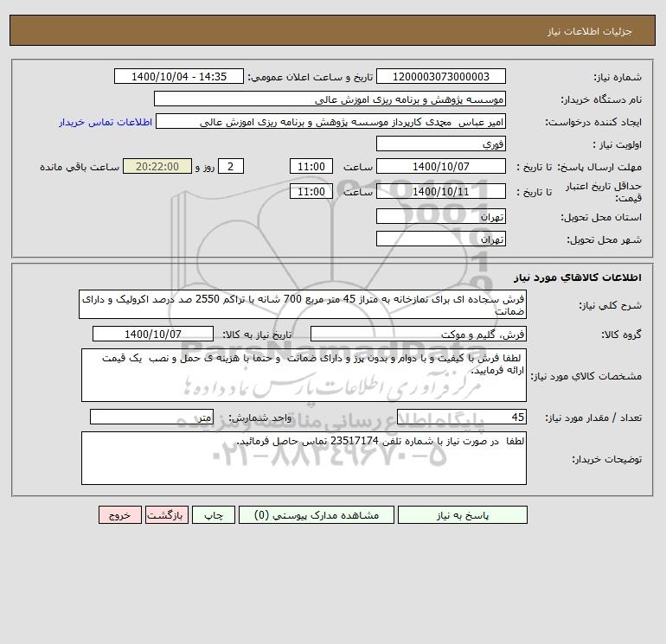
Task: Click the تاریخ نیاز به کالا field
Action: pos(153,334)
